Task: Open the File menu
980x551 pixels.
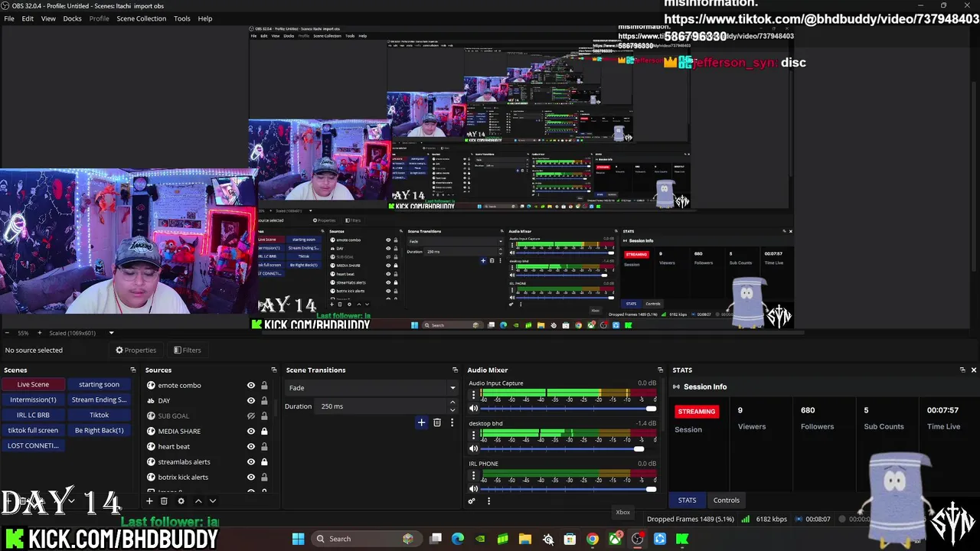Action: click(9, 18)
